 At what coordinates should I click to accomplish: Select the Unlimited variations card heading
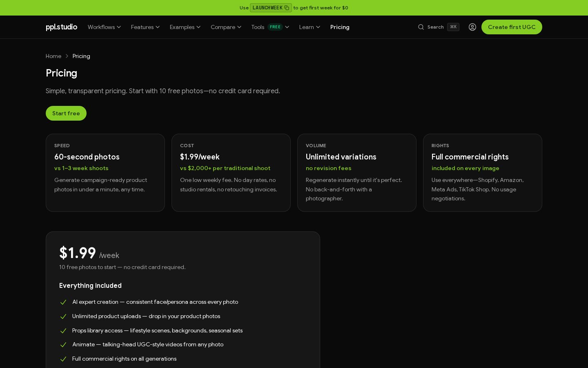(x=341, y=157)
